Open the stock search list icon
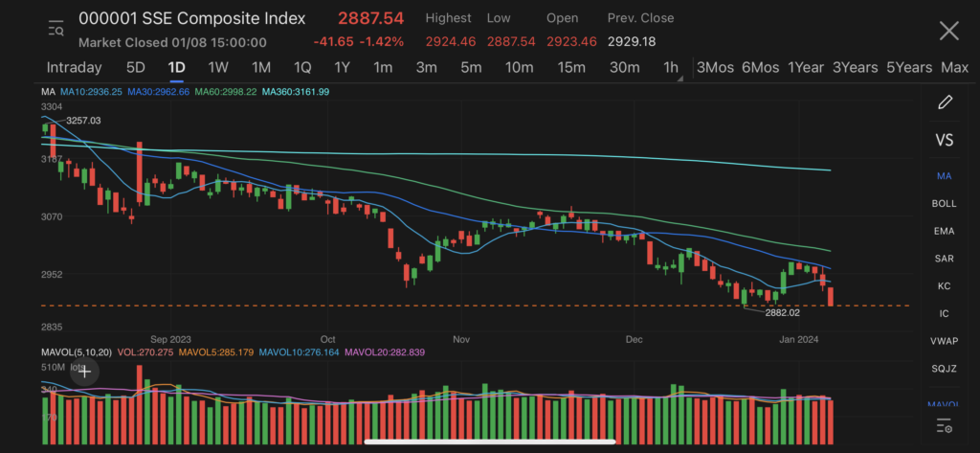 pos(56,28)
